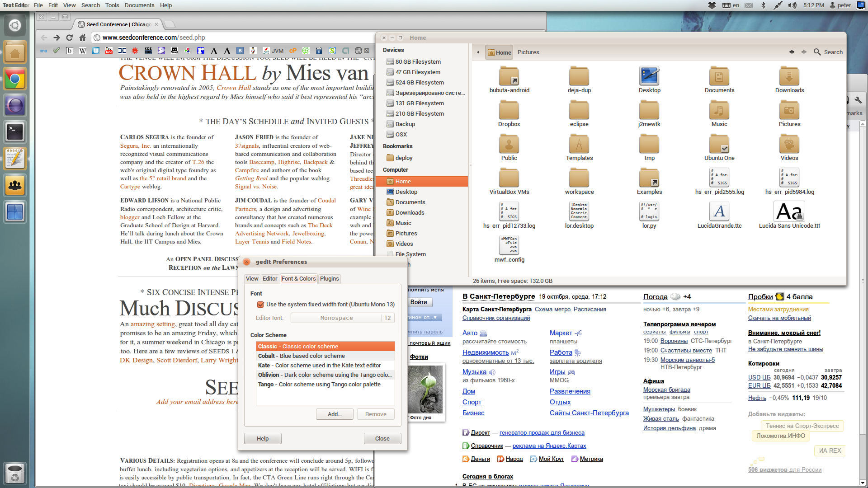This screenshot has width=868, height=488.
Task: Open the sound volume indicator
Action: point(793,5)
